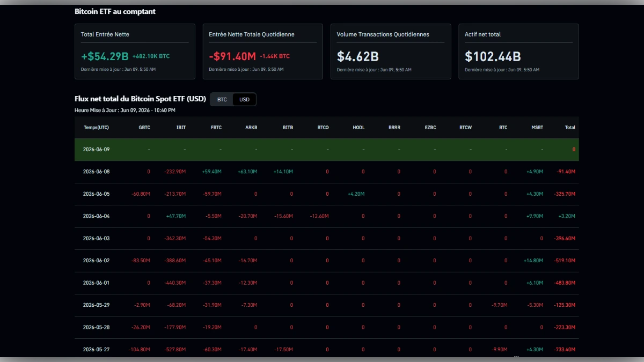Switch flow units to BTC
644x362 pixels.
click(x=222, y=99)
